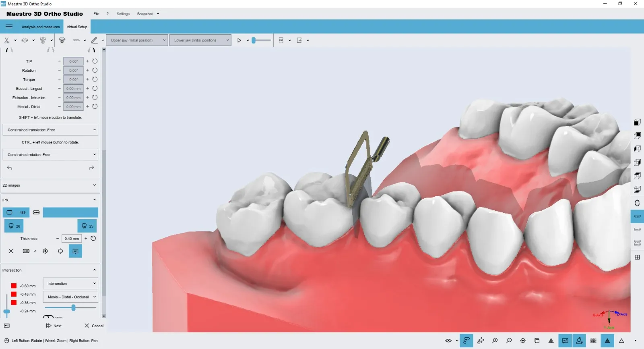Screen dimensions: 644x349
Task: Click the delete IPR X icon
Action: (11, 251)
